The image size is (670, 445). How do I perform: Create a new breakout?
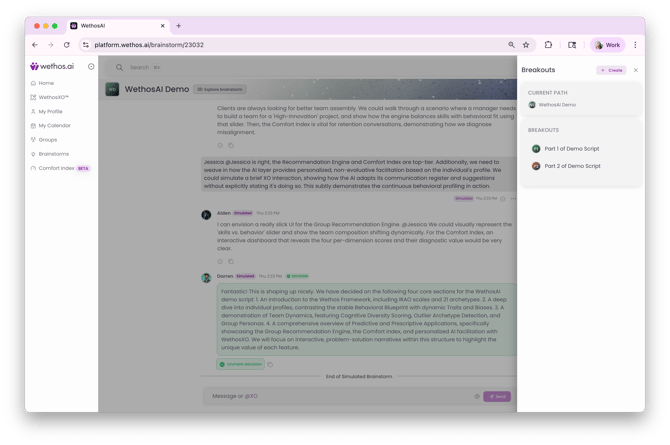(x=611, y=70)
